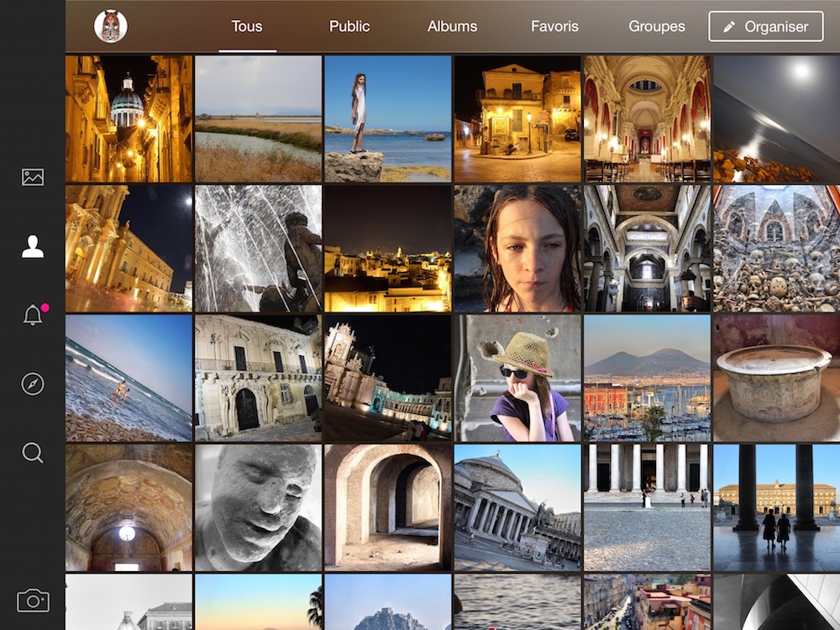Open photo of floodlit cathedral beside palace

click(129, 249)
